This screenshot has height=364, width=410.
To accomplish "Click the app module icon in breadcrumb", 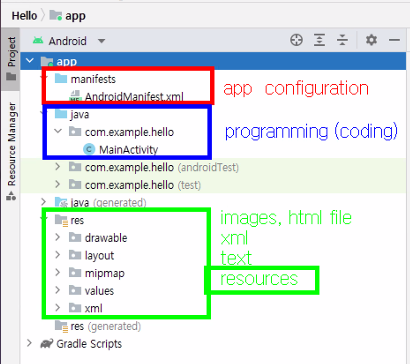I will coord(56,15).
